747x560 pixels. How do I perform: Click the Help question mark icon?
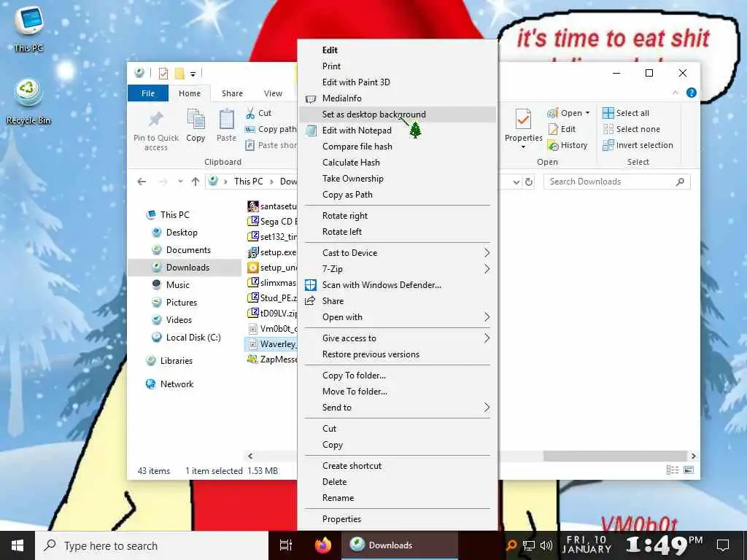coord(692,93)
